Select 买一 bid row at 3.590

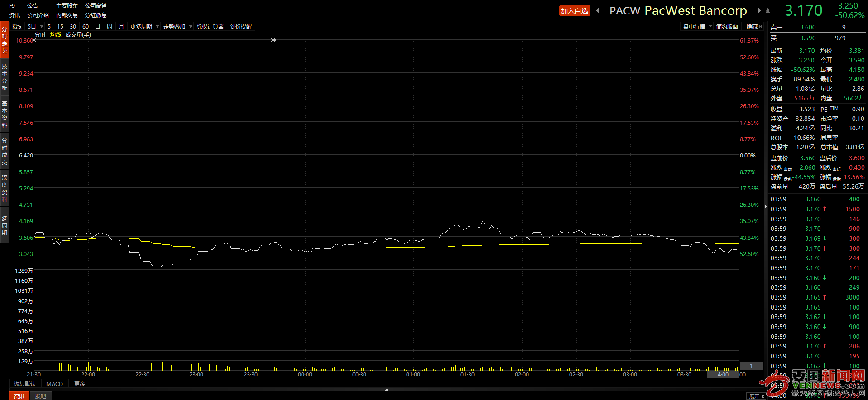click(817, 38)
